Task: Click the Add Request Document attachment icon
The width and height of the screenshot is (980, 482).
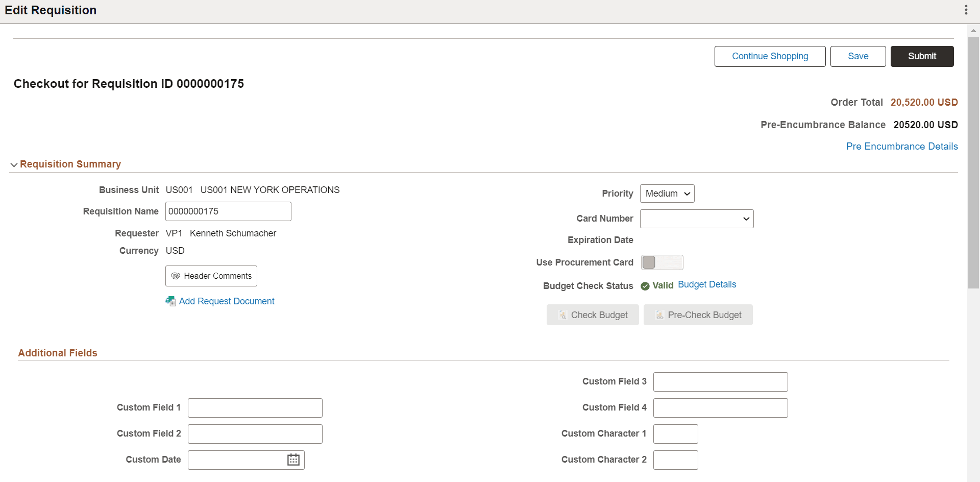Action: (170, 301)
